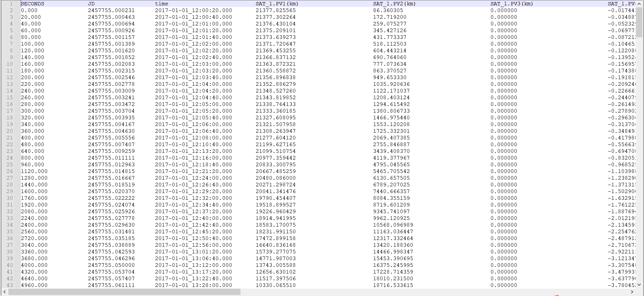Screen dimensions: 644x296
Task: Click the SAT_1.PV2(km) header text
Action: [394, 4]
